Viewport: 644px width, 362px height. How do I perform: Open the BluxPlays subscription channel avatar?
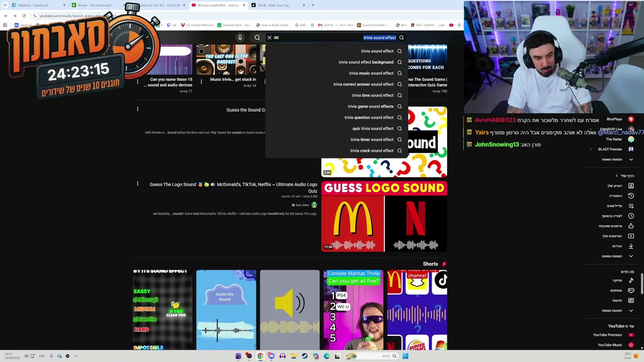631,119
